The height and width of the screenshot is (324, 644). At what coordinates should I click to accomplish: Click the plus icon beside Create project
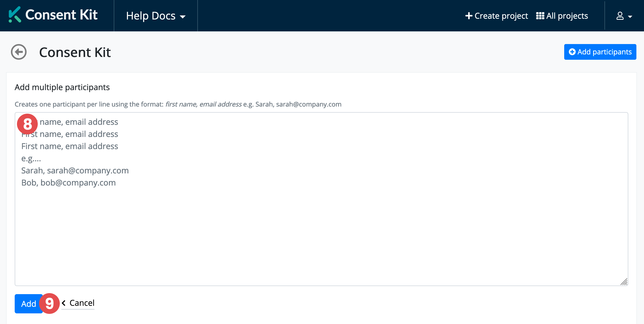click(469, 16)
